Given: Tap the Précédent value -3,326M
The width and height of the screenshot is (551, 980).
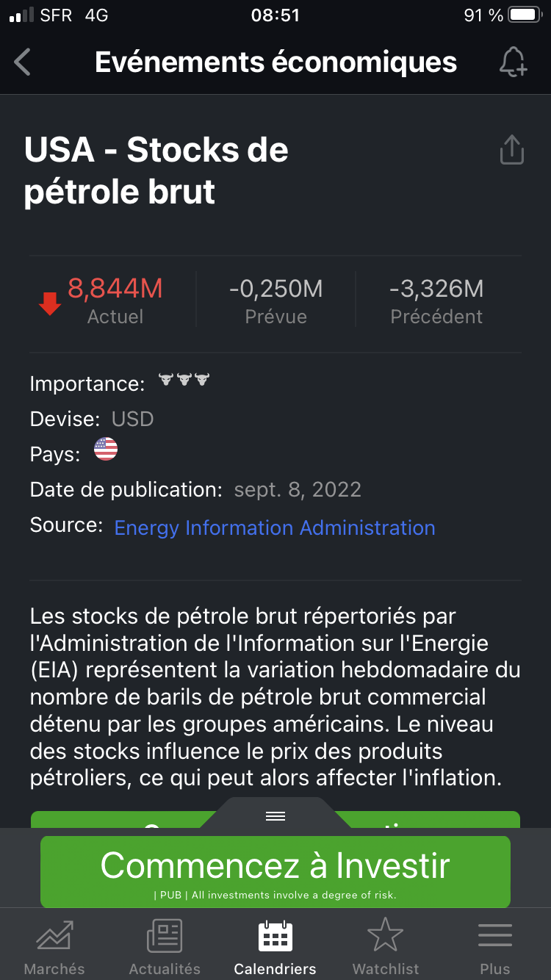Looking at the screenshot, I should point(436,289).
